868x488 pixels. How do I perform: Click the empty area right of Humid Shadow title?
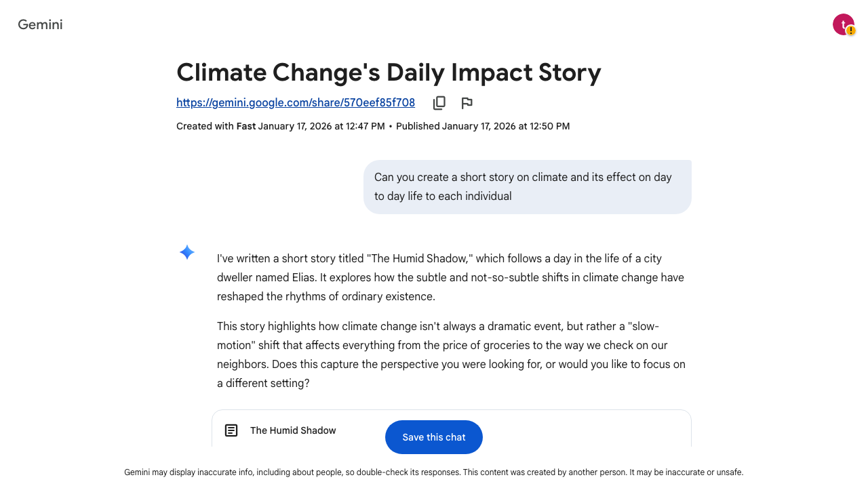tap(583, 430)
